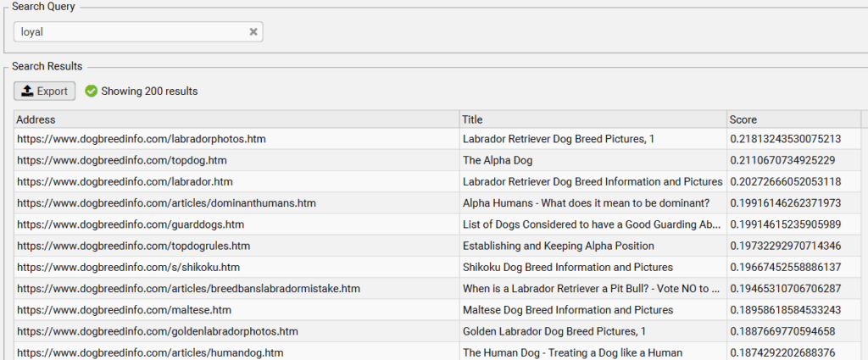Click score 0.19914615235905989
868x360 pixels.
coord(786,224)
